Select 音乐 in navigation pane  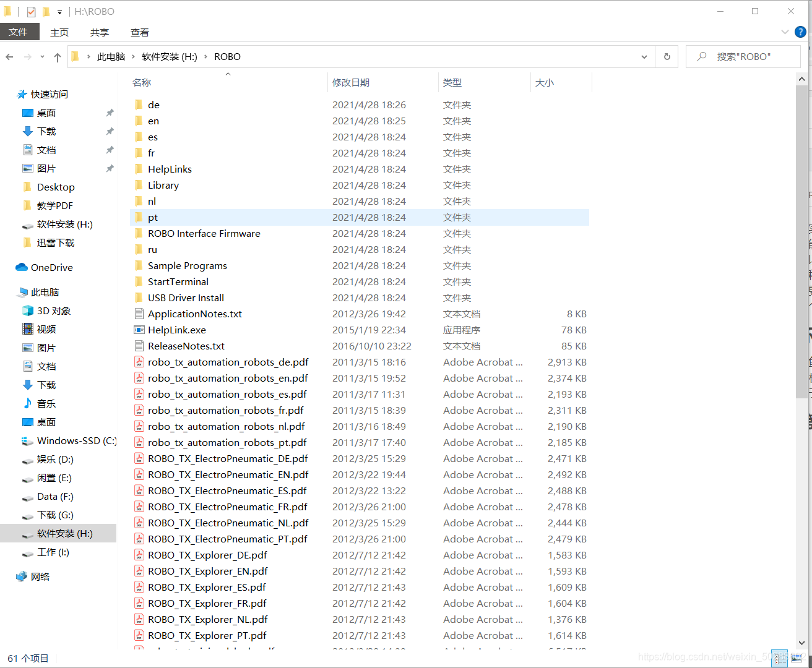click(46, 404)
